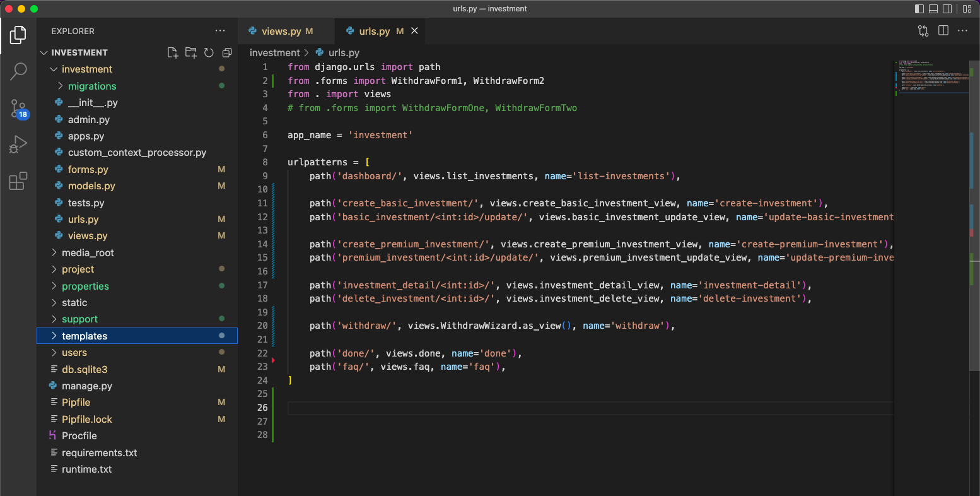The width and height of the screenshot is (980, 496).
Task: Open Explorer more actions ellipsis menu
Action: [x=219, y=31]
